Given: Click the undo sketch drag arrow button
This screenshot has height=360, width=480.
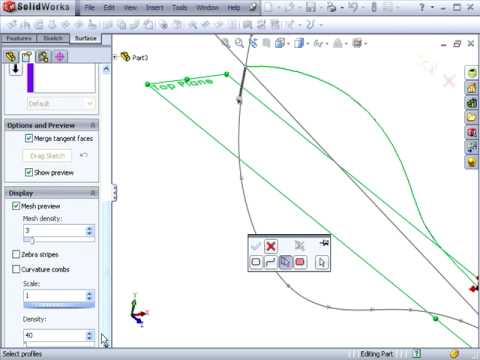Looking at the screenshot, I should [84, 155].
